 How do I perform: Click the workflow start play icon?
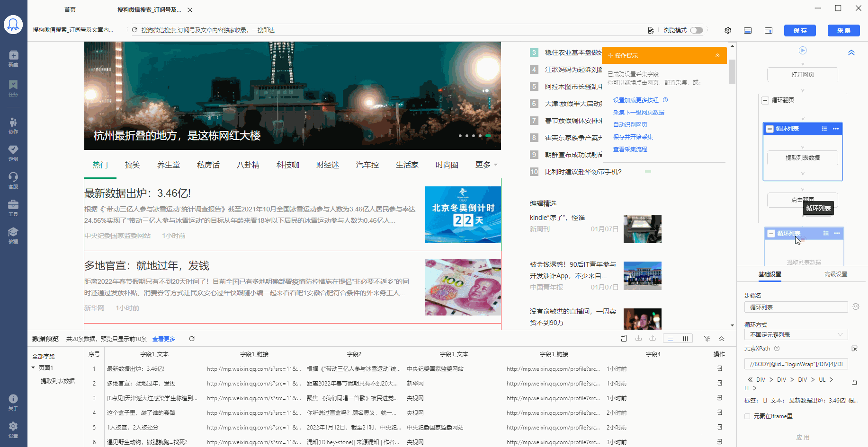[x=803, y=50]
